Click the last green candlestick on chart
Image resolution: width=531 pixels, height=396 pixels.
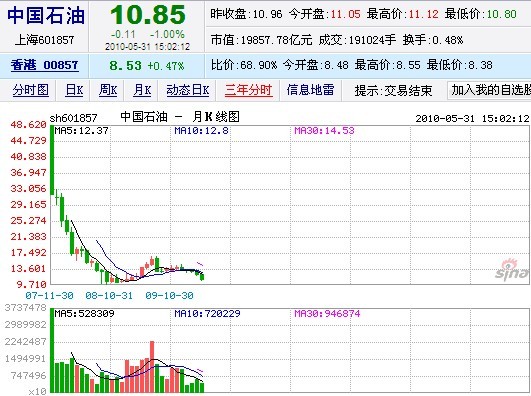pyautogui.click(x=202, y=277)
